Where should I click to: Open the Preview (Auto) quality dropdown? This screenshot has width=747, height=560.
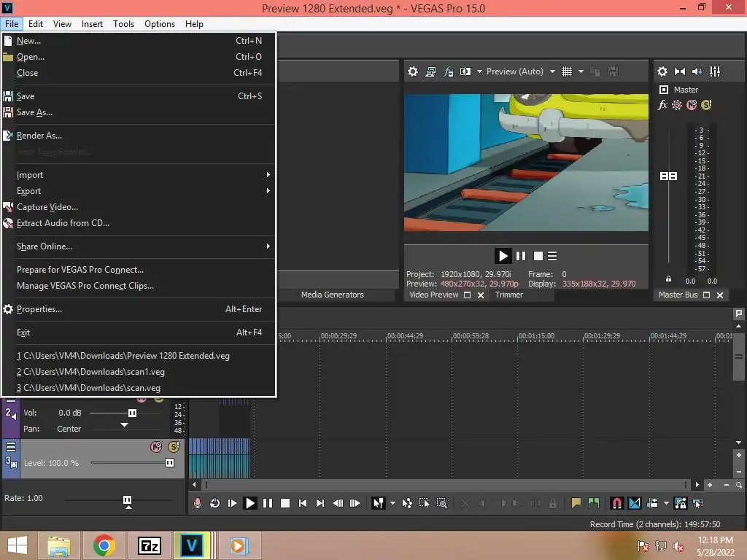pyautogui.click(x=552, y=71)
